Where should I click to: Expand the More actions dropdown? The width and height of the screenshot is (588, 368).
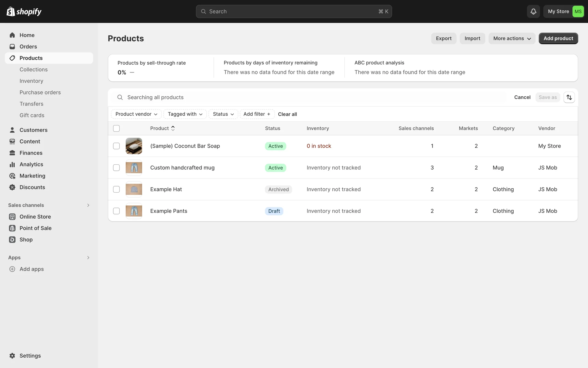point(512,38)
